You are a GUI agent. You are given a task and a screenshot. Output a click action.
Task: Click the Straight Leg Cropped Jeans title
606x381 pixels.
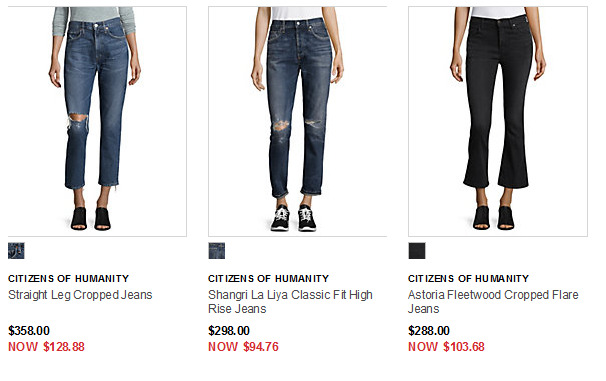coord(80,295)
